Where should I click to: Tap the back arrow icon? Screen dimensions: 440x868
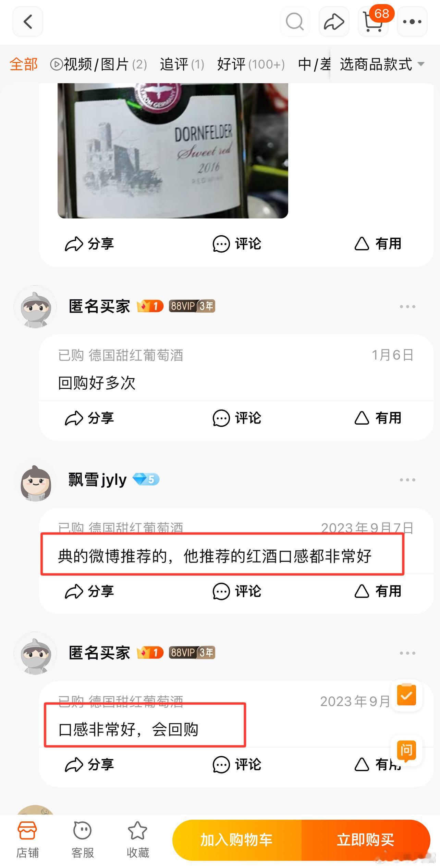[28, 22]
